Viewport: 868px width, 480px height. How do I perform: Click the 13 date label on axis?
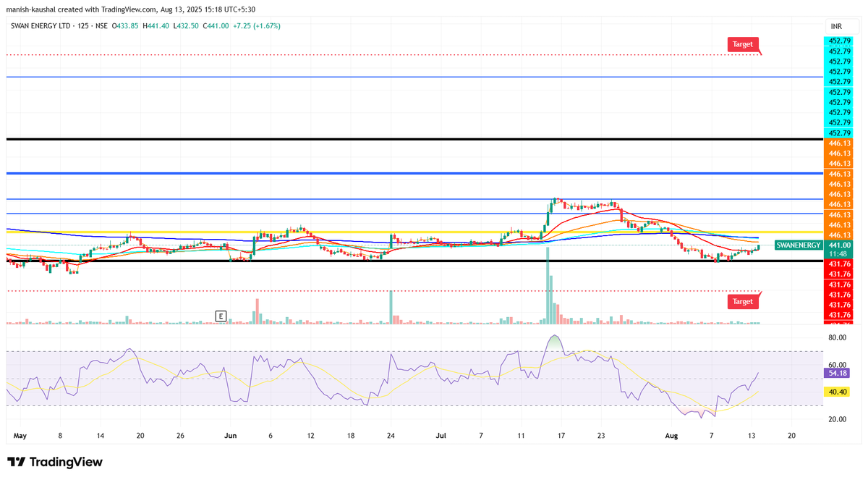point(752,437)
